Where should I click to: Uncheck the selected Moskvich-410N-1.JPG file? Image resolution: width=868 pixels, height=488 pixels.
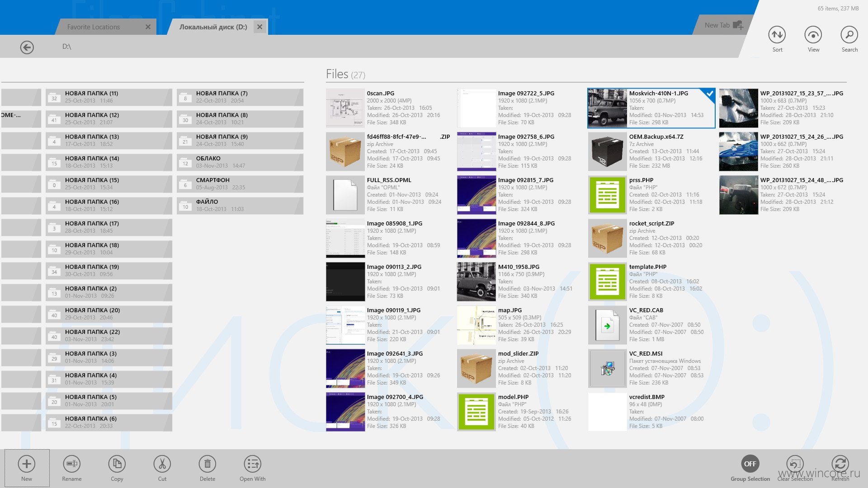point(709,94)
